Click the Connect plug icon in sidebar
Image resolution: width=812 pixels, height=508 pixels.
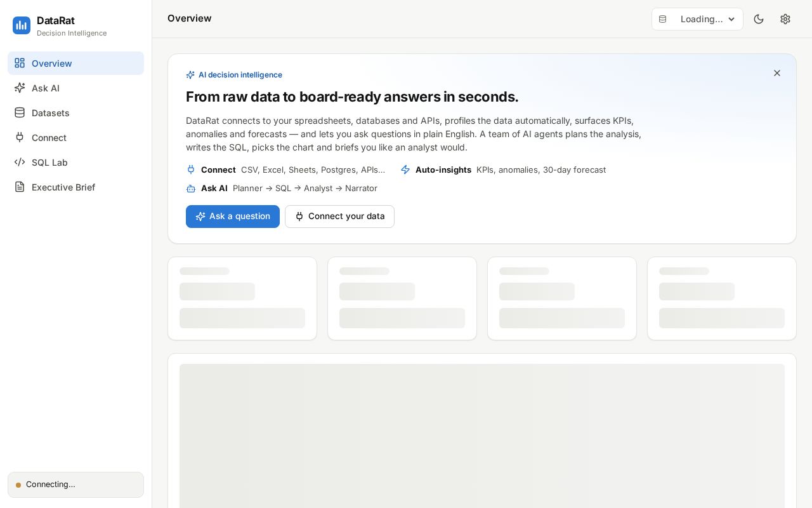click(x=20, y=137)
